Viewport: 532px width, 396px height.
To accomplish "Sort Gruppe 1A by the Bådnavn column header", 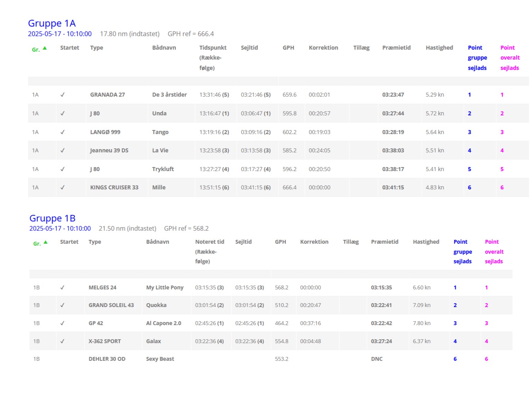I will coord(164,48).
